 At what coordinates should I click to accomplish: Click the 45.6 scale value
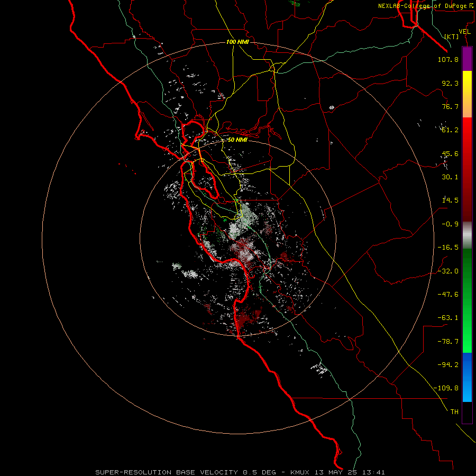(450, 153)
